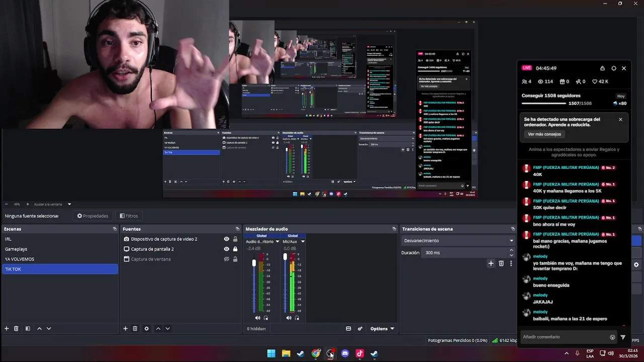
Task: Open settings gear in the TikTok live panel header
Action: (x=613, y=68)
